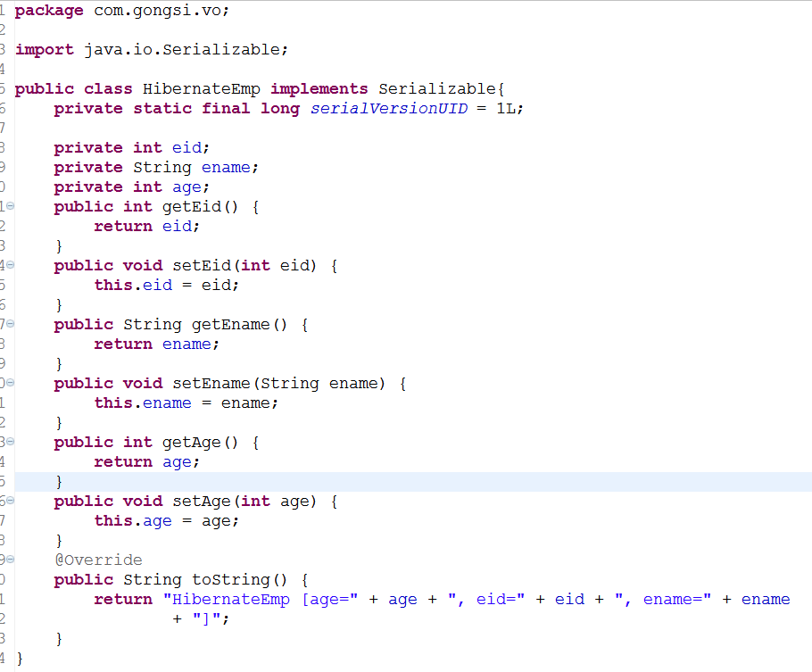Image resolution: width=812 pixels, height=672 pixels.
Task: Click ename in private String ename declaration
Action: pos(226,168)
